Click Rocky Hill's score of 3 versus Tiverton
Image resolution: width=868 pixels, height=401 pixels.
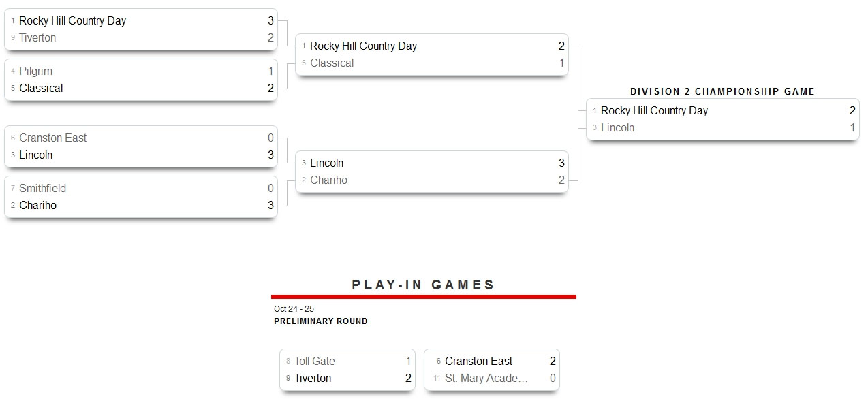(x=270, y=21)
